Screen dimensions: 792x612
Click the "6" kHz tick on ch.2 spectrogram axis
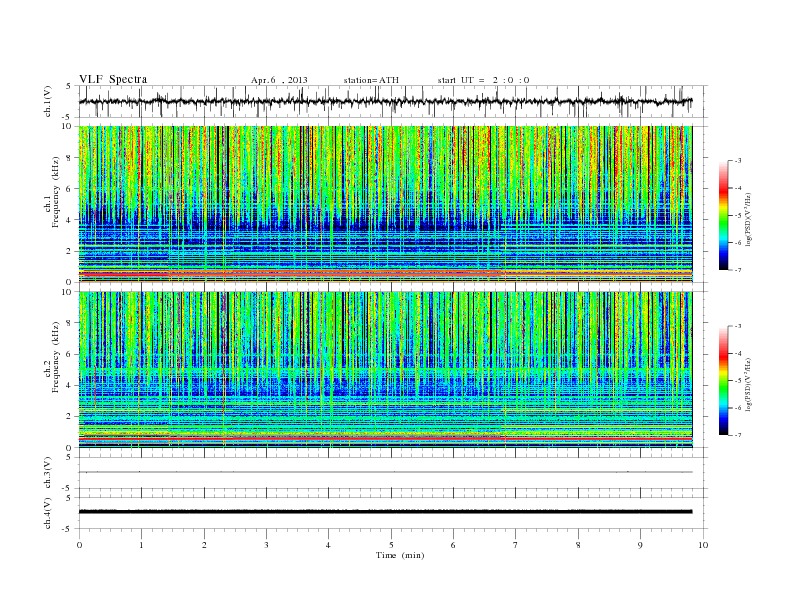[69, 354]
